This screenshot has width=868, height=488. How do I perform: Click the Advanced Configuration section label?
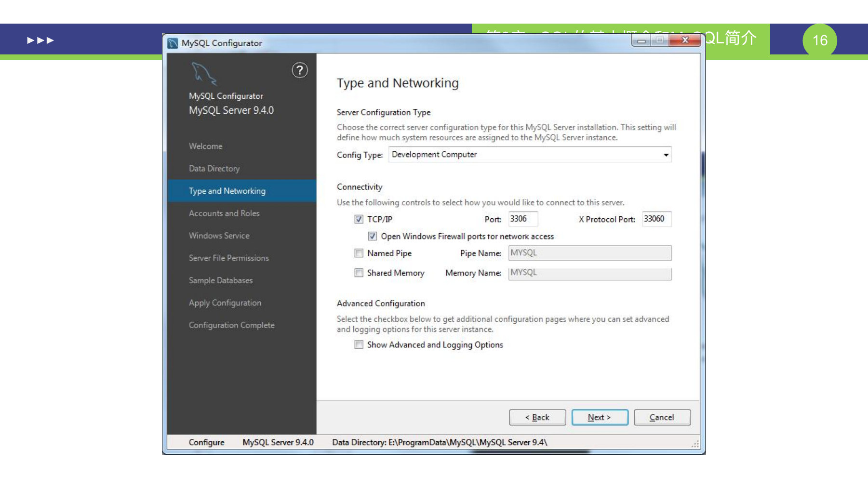coord(381,303)
